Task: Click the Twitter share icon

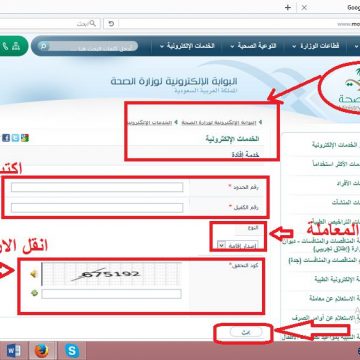Action: point(15,138)
